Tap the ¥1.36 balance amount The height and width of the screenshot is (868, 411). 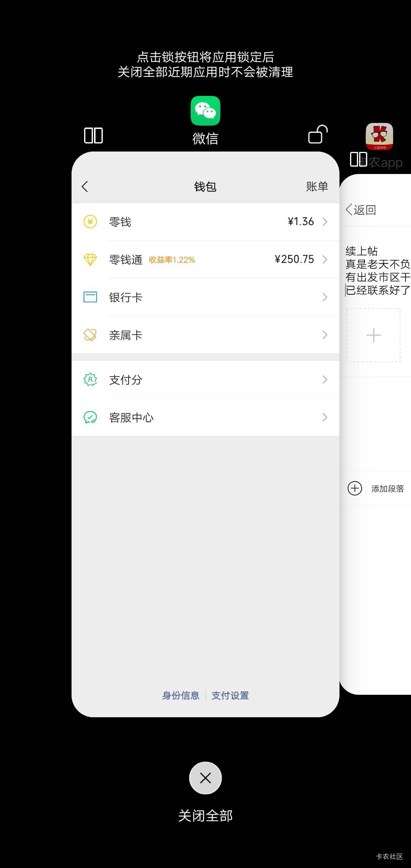301,222
